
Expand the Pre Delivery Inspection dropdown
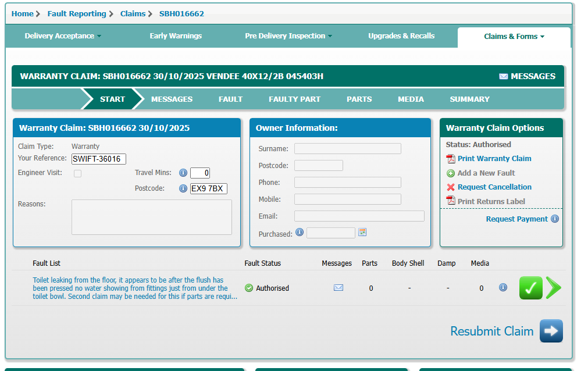coord(288,36)
